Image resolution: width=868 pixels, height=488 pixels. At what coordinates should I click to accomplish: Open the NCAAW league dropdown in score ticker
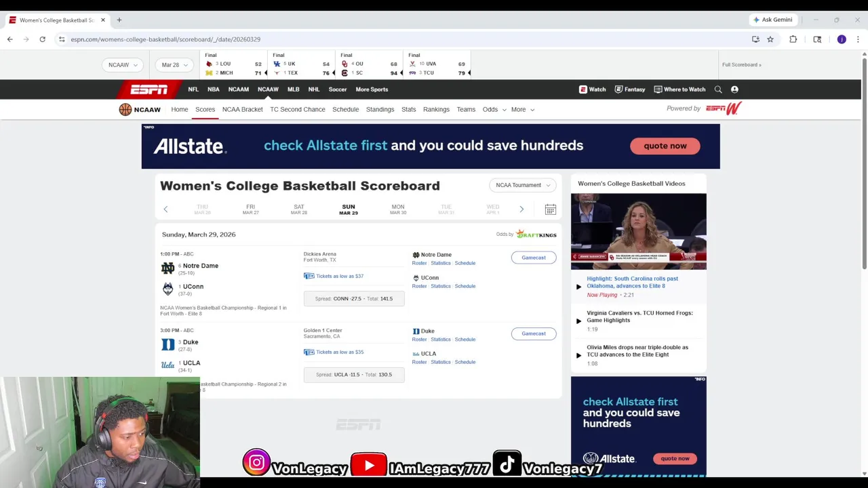tap(123, 65)
